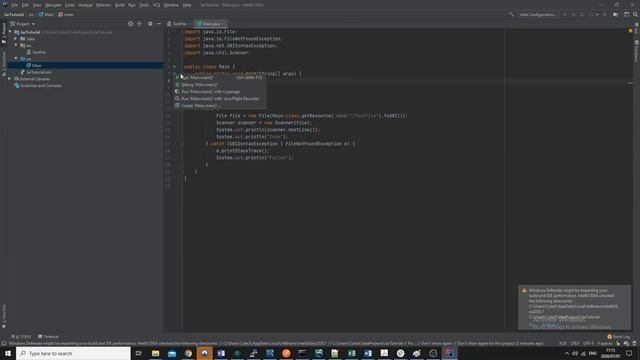This screenshot has height=360, width=640.
Task: Click JarTutorial breadcrumb in navigation bar
Action: click(14, 14)
